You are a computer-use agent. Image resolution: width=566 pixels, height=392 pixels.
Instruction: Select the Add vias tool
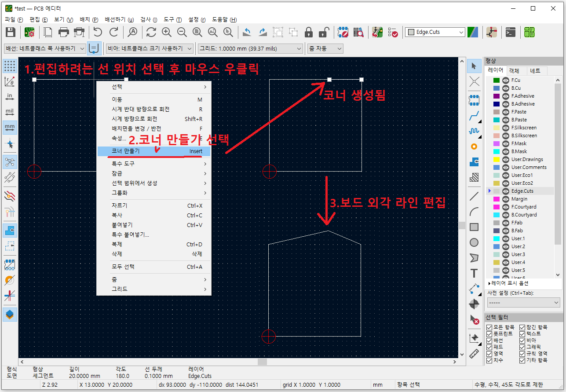tap(474, 147)
